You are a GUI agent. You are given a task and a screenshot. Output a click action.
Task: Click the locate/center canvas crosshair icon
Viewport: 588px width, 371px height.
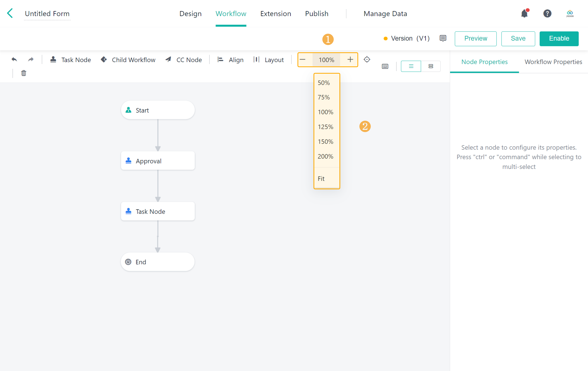(x=367, y=60)
